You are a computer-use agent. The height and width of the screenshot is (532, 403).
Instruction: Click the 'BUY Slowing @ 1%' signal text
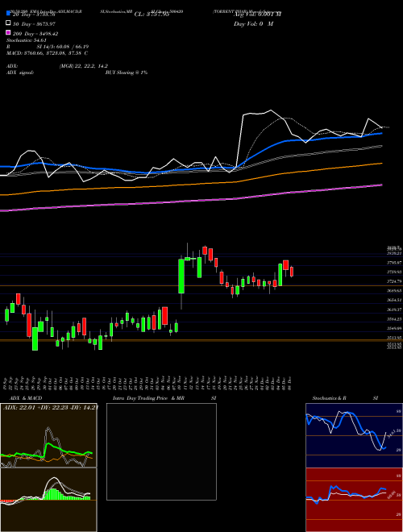pos(127,73)
